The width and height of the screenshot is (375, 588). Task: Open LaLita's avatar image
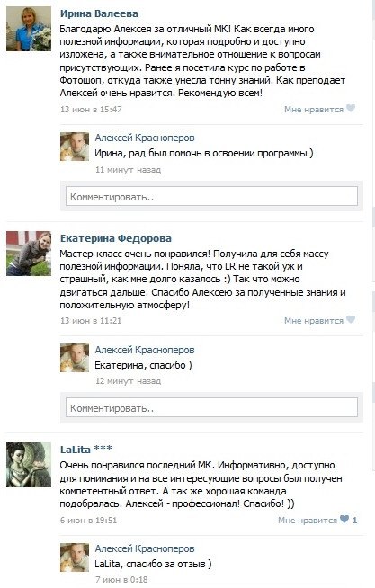click(x=29, y=465)
